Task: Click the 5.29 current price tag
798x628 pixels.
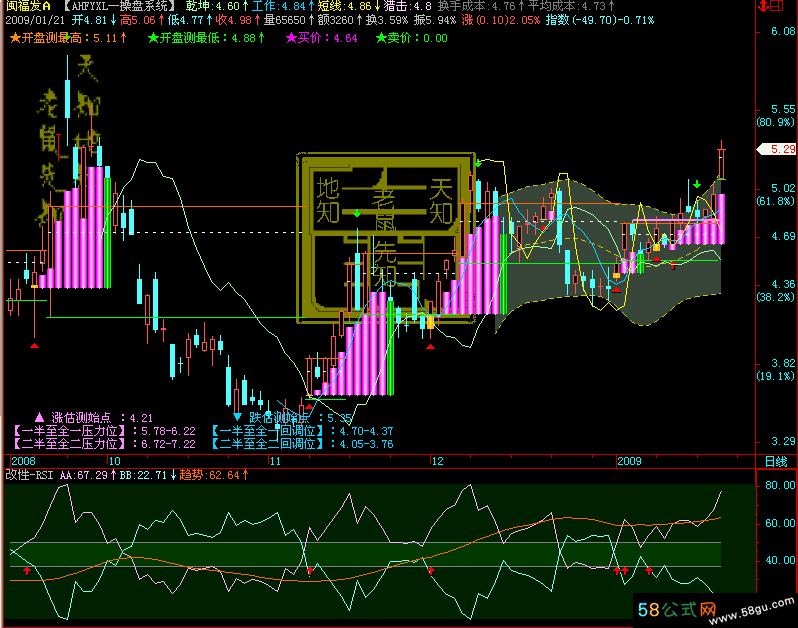Action: pyautogui.click(x=779, y=149)
